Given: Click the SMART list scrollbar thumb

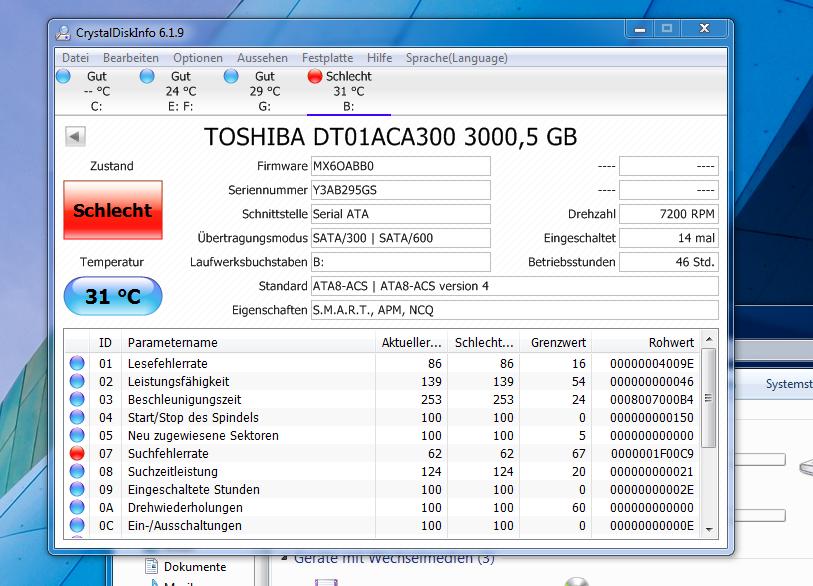Looking at the screenshot, I should 709,398.
